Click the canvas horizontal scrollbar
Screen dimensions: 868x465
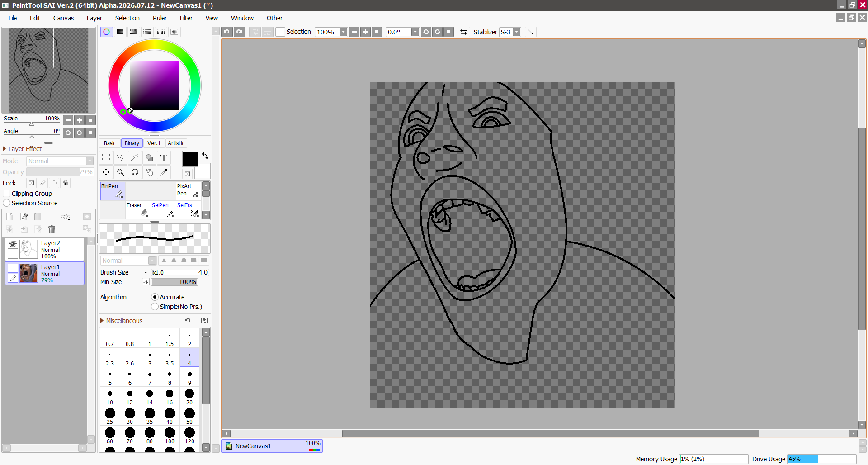[551, 433]
